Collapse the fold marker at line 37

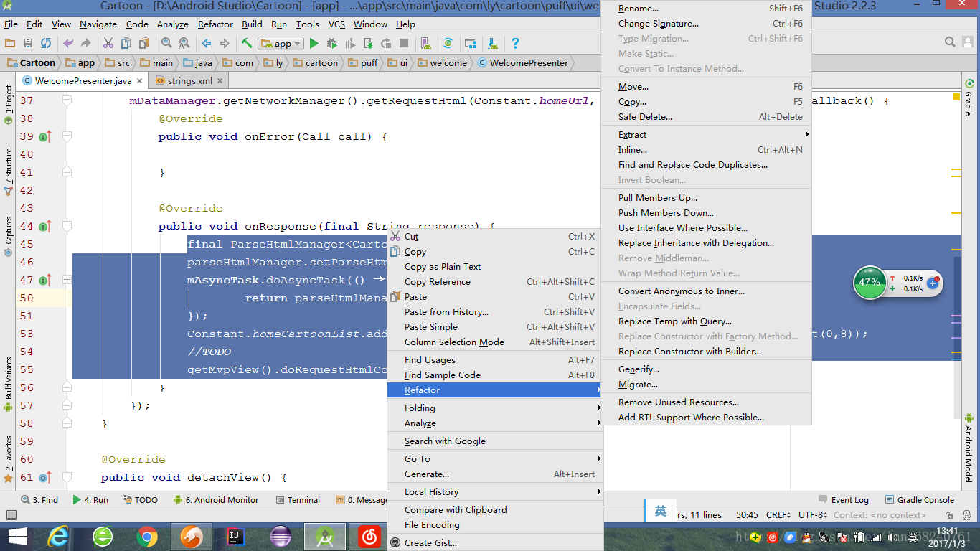67,101
